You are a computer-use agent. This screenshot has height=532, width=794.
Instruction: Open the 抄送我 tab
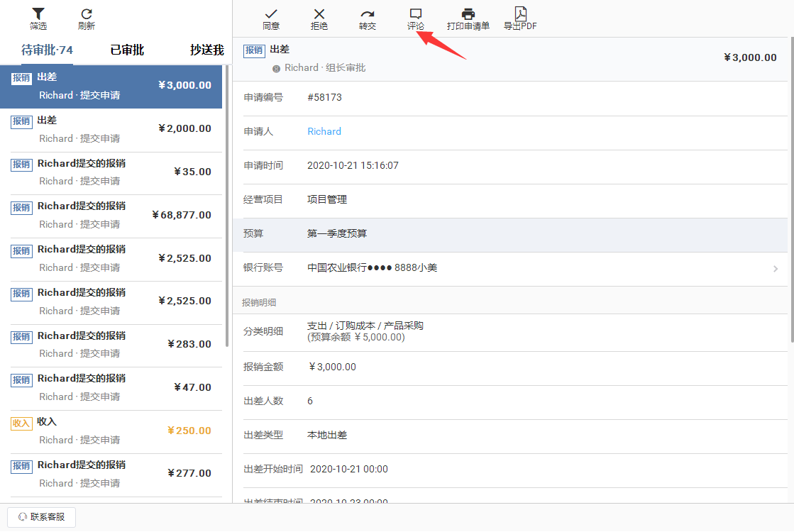[206, 50]
